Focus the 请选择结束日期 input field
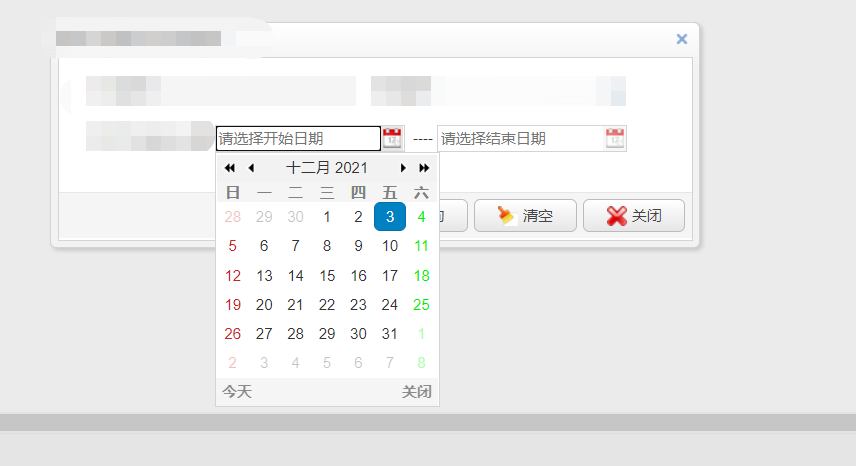Viewport: 856px width, 466px height. click(521, 138)
